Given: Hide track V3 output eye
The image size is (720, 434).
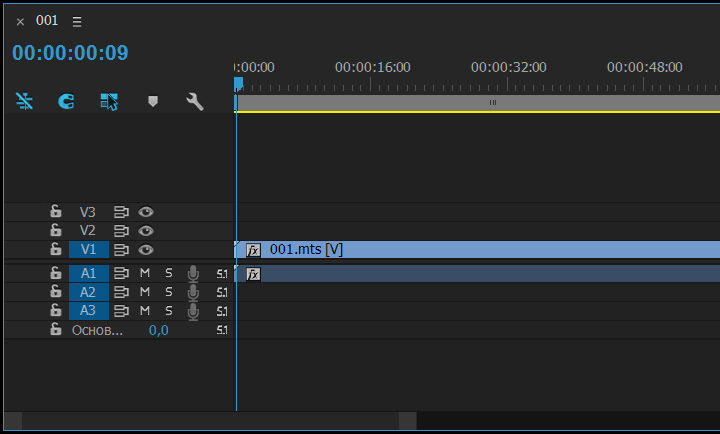Looking at the screenshot, I should (146, 212).
